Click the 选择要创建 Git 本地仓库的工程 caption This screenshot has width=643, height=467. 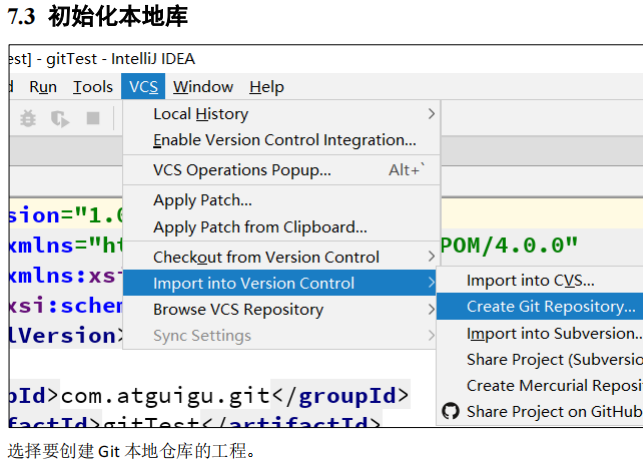131,451
